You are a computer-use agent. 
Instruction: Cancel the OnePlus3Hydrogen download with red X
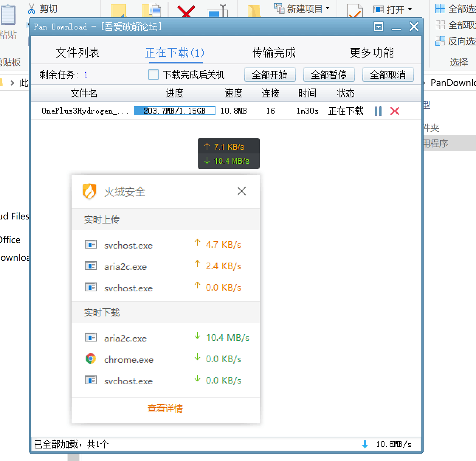pos(395,111)
